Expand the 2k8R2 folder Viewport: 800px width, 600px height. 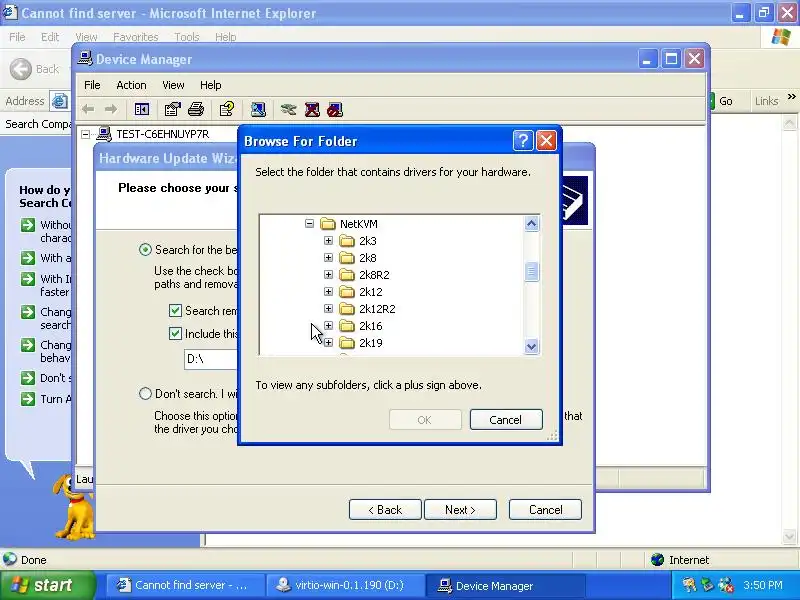point(328,274)
